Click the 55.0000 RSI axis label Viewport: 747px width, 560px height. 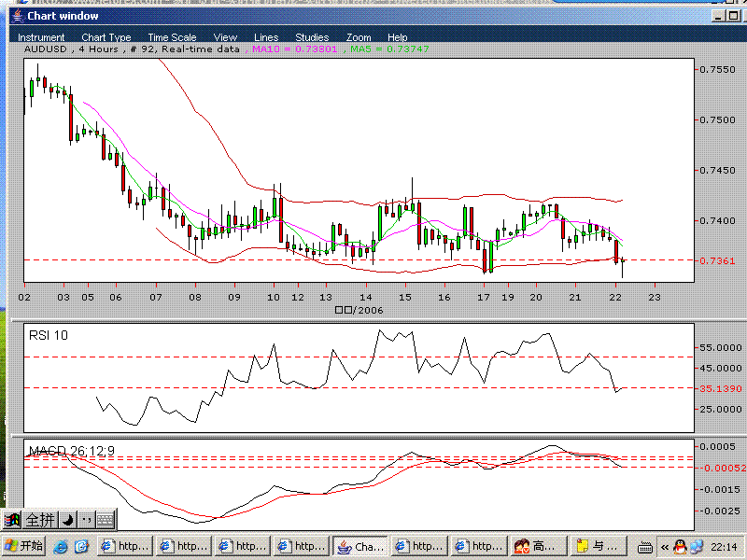(720, 348)
